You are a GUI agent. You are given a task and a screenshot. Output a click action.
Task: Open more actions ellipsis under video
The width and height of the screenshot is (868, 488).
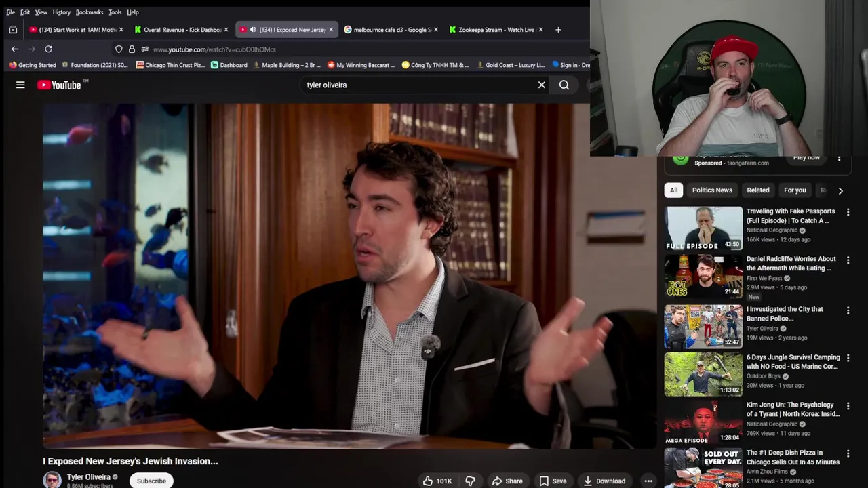648,481
